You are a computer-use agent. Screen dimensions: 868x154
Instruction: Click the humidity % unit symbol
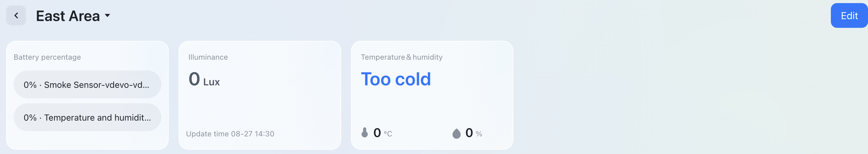click(479, 134)
